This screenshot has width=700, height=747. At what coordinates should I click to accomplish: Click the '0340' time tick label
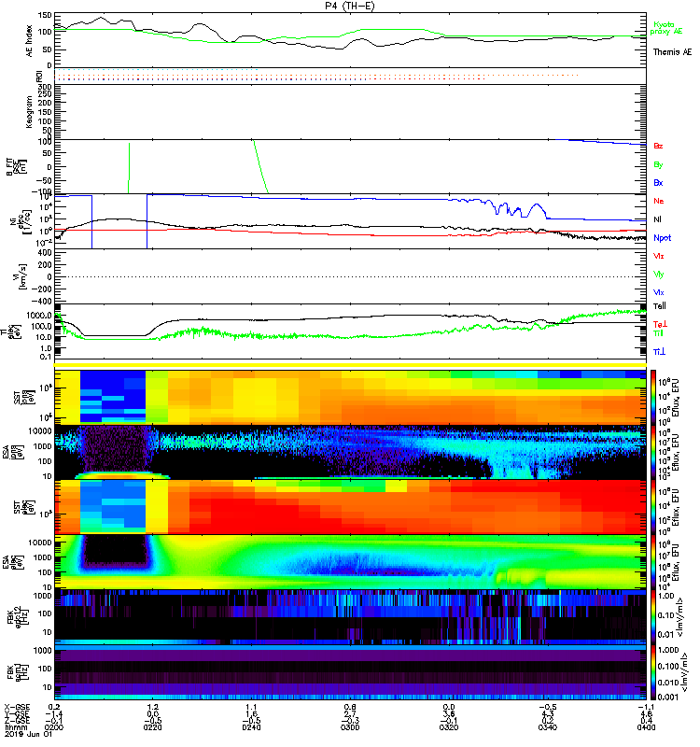click(x=548, y=727)
